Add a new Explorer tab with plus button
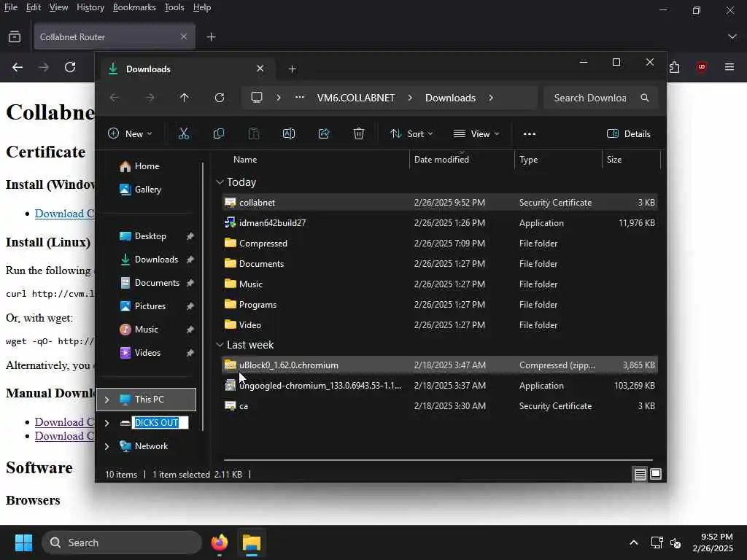The height and width of the screenshot is (560, 747). pyautogui.click(x=293, y=69)
